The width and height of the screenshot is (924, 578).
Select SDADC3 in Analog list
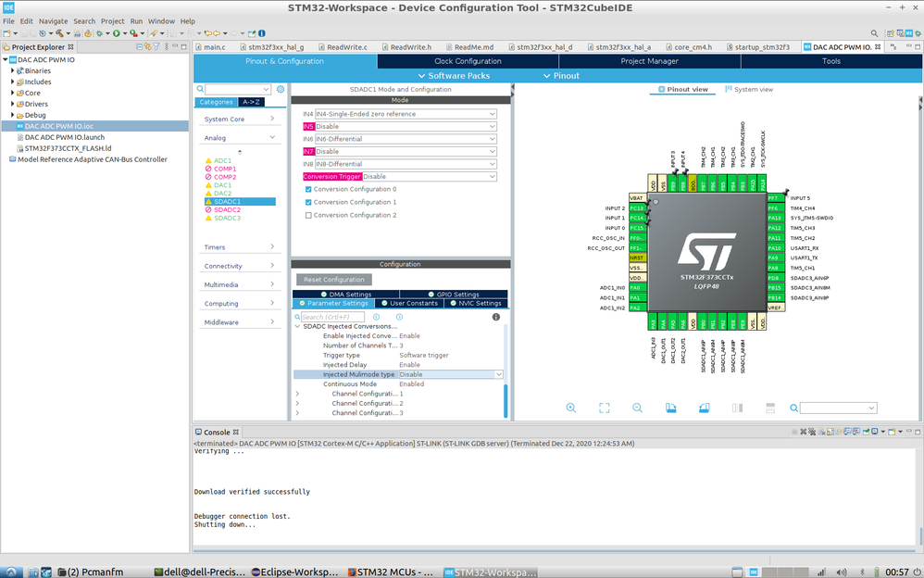click(x=227, y=219)
